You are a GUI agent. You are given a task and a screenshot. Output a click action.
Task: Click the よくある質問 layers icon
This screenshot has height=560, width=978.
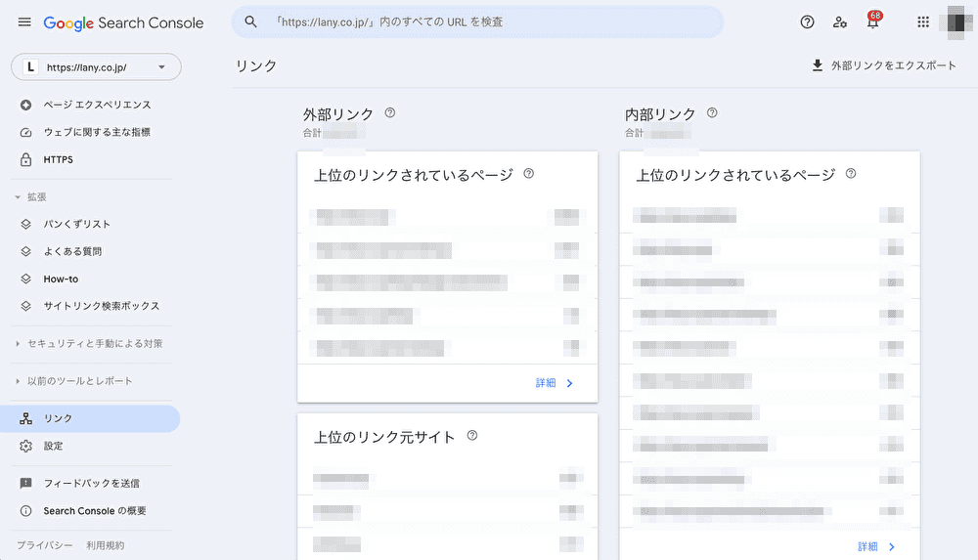coord(25,251)
